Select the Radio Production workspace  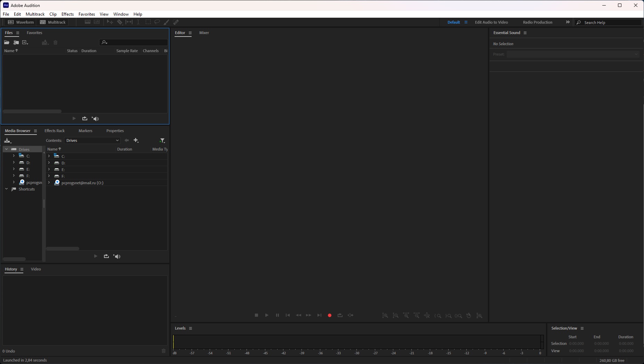537,22
